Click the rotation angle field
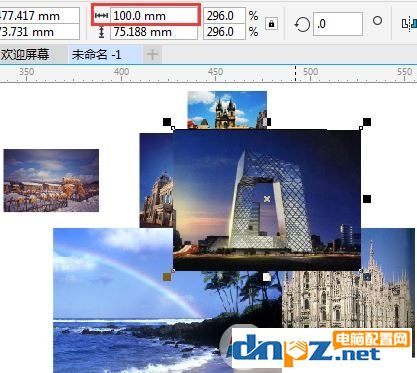Image resolution: width=417 pixels, height=373 pixels. [338, 24]
